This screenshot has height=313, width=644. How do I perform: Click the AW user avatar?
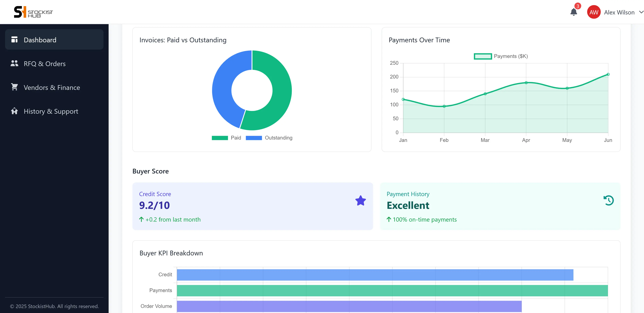[x=594, y=12]
